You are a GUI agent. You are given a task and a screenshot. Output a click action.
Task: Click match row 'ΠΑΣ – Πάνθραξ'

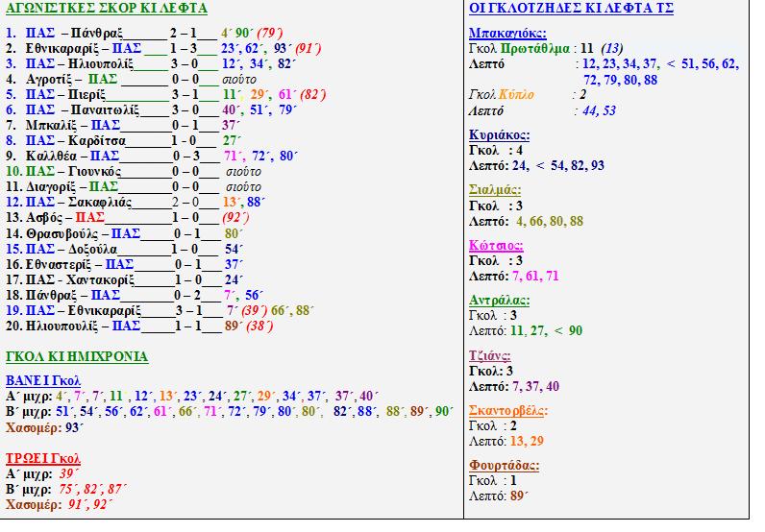point(144,34)
